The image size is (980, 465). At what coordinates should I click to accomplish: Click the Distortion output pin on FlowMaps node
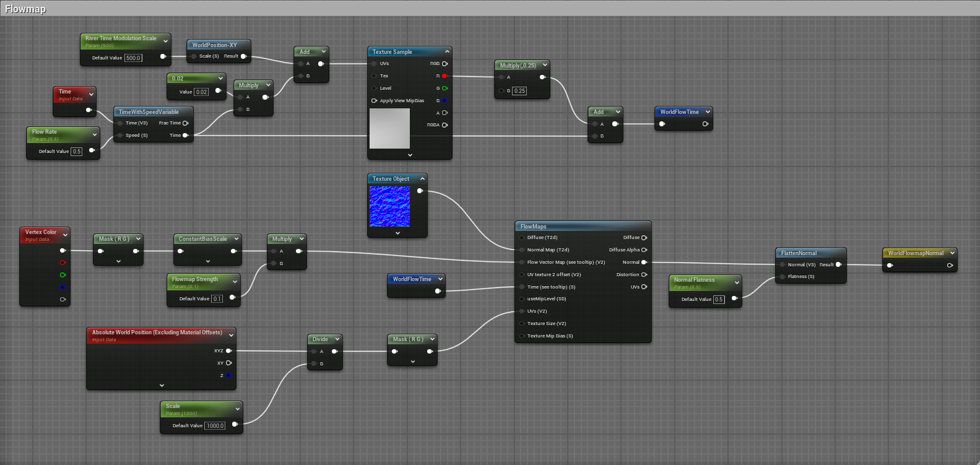[x=644, y=275]
